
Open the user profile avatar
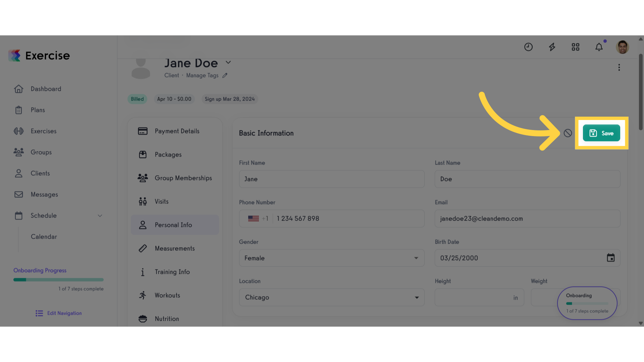pyautogui.click(x=622, y=47)
